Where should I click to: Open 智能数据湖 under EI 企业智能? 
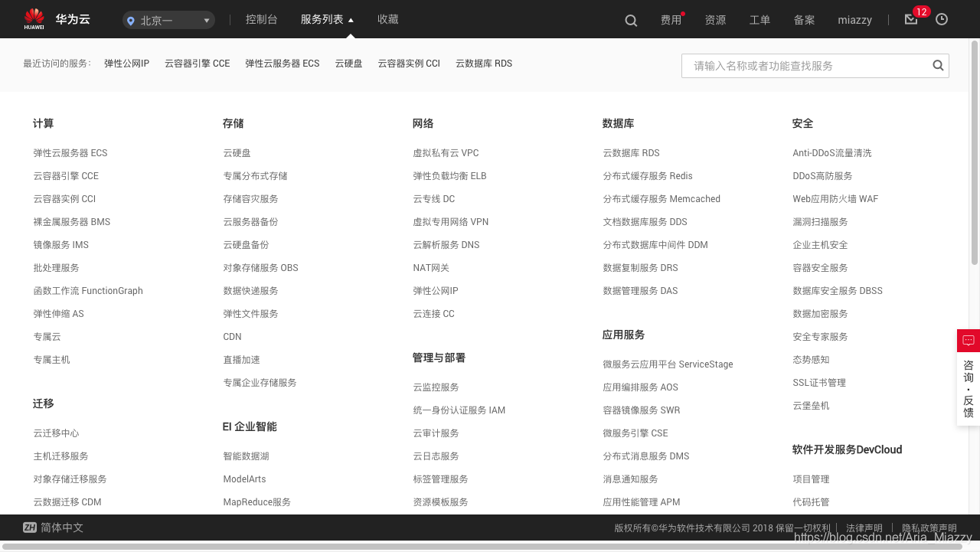click(246, 456)
